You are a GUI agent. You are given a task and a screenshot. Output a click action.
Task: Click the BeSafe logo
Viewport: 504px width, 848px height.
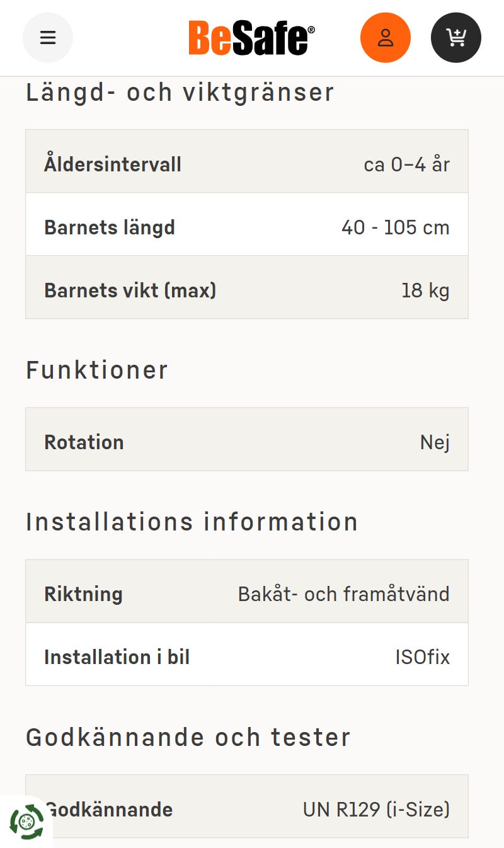tap(251, 38)
